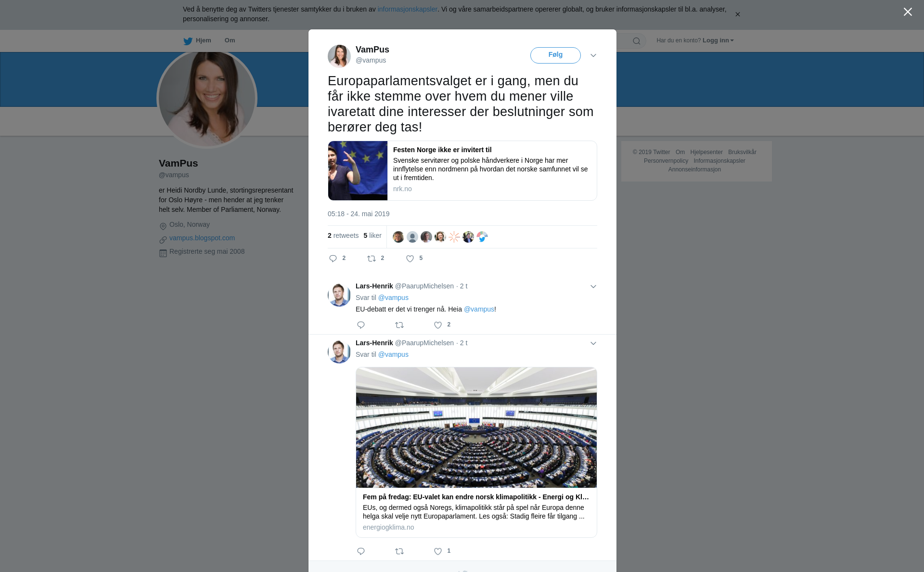The width and height of the screenshot is (924, 572).
Task: Click the Twitter bird Hjem icon
Action: click(x=188, y=41)
